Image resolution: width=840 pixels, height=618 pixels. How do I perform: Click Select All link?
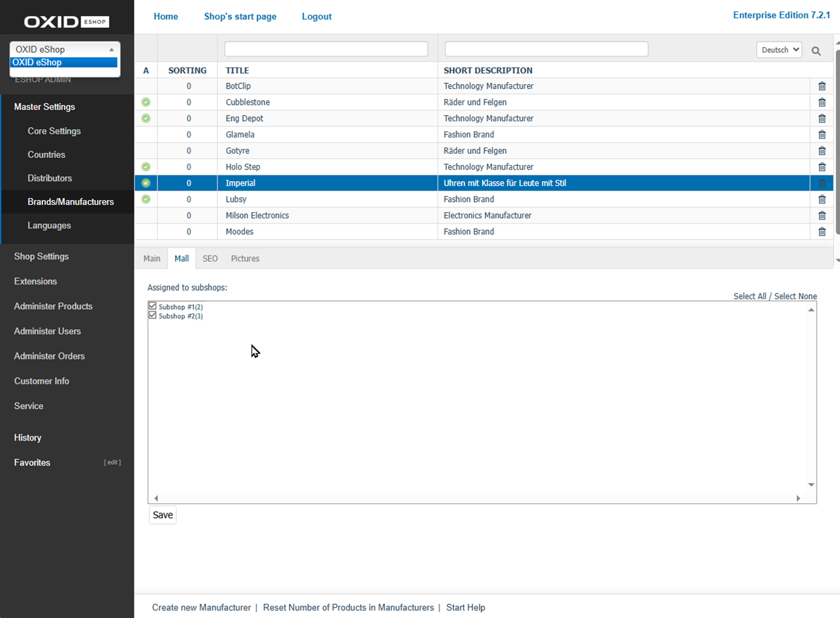tap(750, 296)
